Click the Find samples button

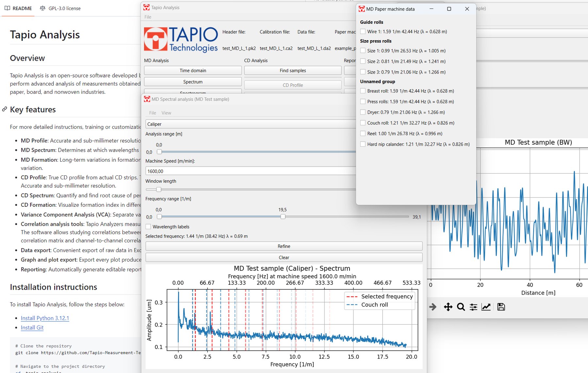tap(293, 71)
